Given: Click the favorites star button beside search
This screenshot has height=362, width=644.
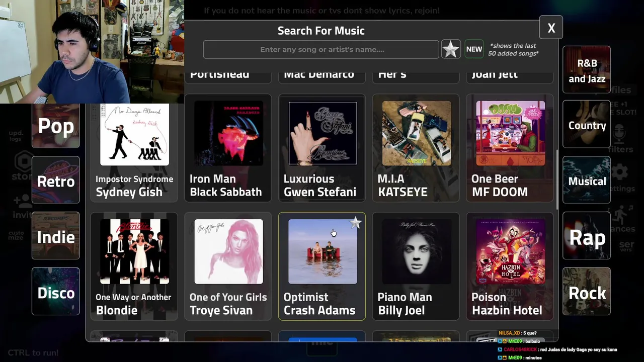Looking at the screenshot, I should [x=451, y=49].
